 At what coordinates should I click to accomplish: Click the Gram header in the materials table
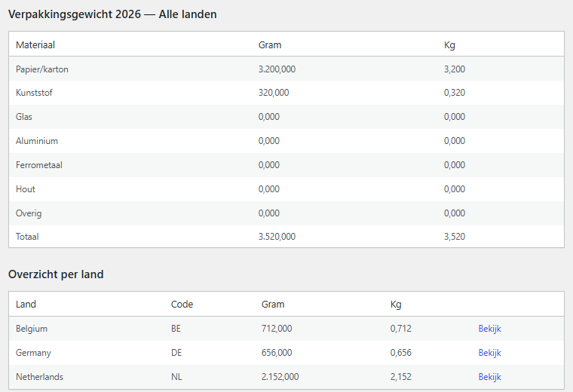[270, 45]
